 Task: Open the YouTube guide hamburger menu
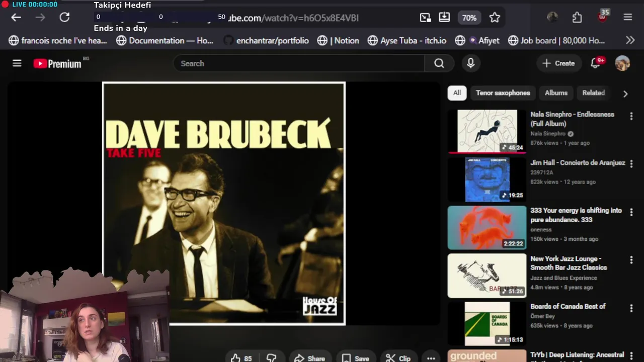17,63
